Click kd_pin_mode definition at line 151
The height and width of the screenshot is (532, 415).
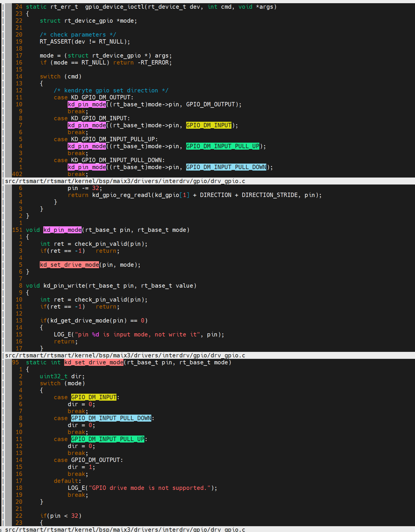coord(62,230)
